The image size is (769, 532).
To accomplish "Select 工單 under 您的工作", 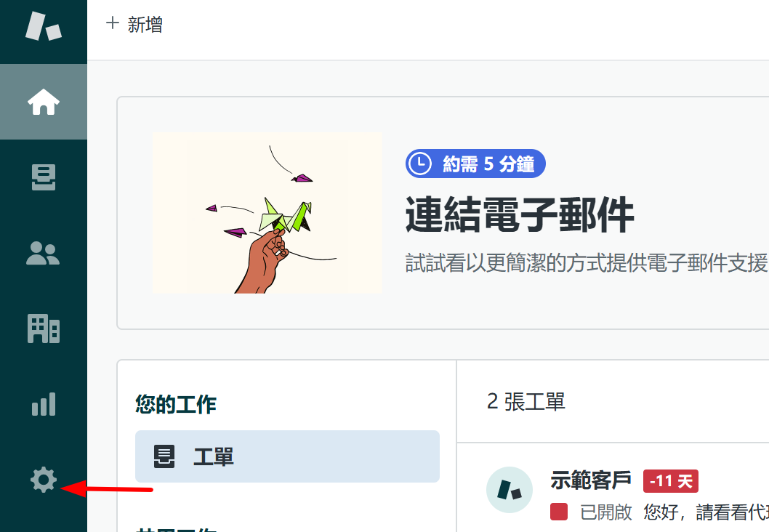I will (x=287, y=456).
